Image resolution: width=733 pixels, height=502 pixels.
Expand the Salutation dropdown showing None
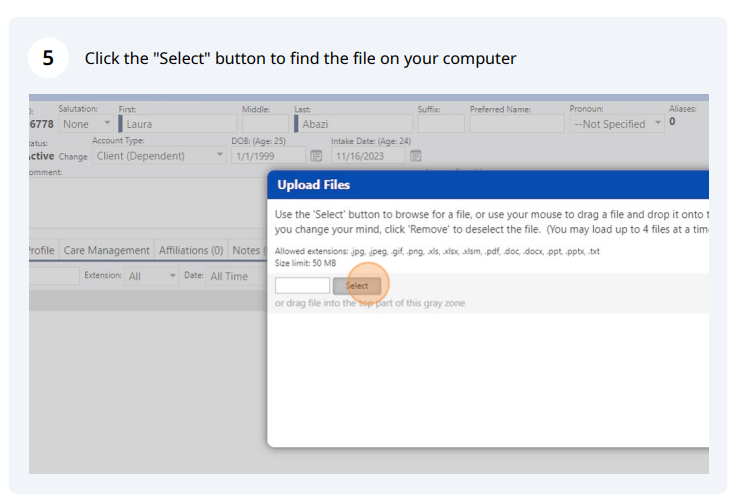tap(86, 124)
